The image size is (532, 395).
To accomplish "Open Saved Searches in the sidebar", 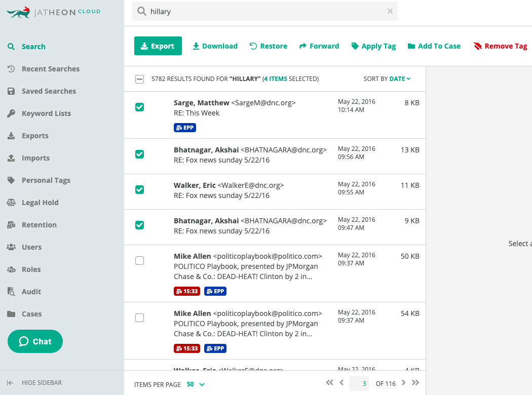I will click(x=49, y=91).
